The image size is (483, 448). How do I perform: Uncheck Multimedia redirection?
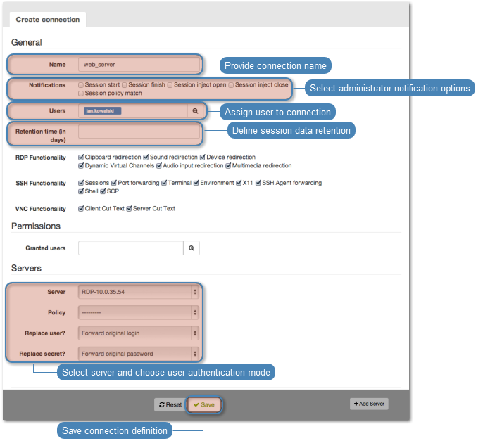point(228,166)
